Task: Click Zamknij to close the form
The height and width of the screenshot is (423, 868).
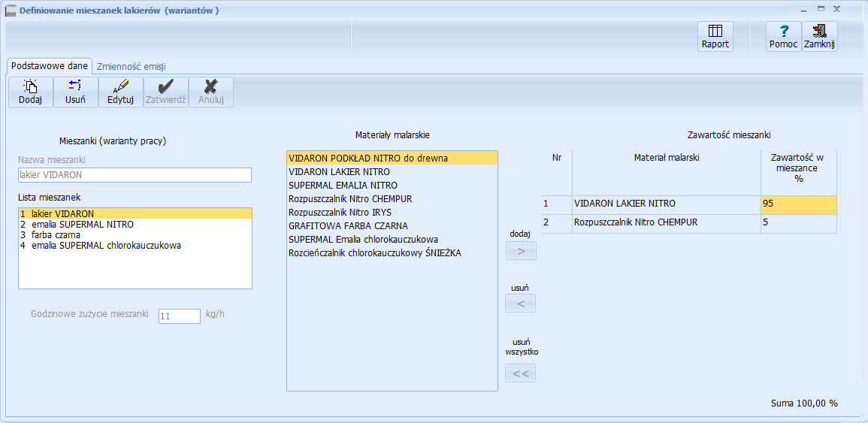Action: (819, 37)
